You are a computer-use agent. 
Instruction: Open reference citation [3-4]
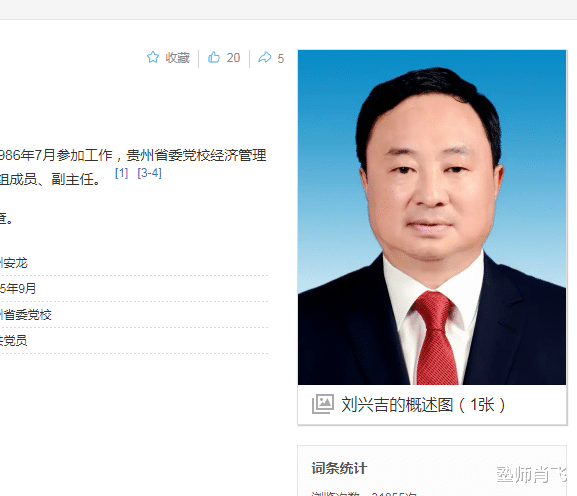(149, 173)
